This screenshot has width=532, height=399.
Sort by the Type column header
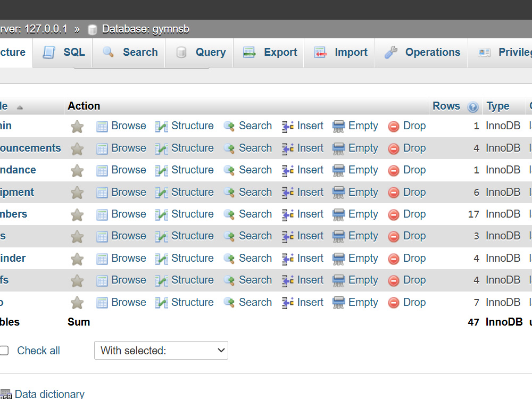click(x=498, y=106)
